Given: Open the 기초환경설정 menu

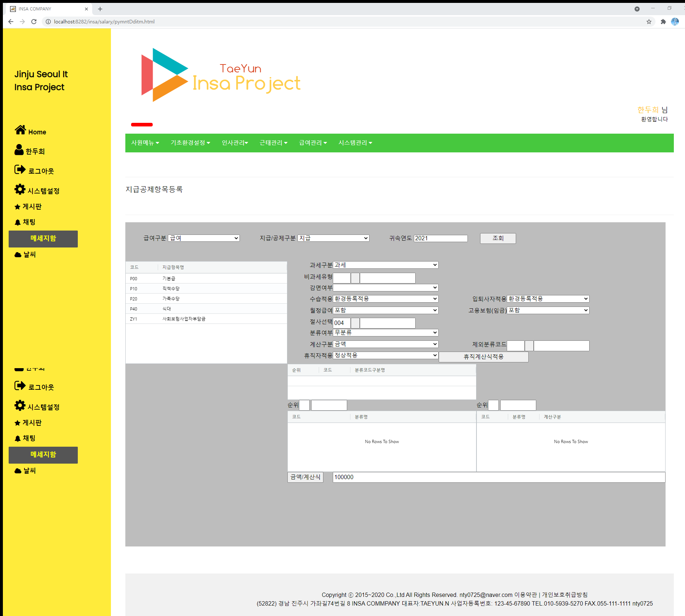Looking at the screenshot, I should point(190,143).
